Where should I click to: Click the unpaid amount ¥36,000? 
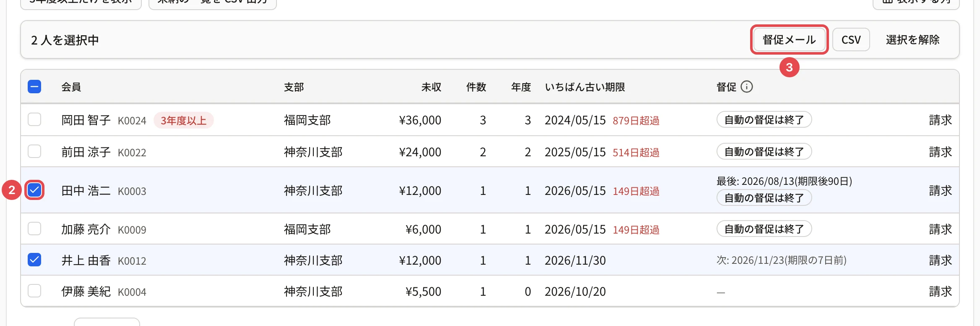tap(420, 120)
